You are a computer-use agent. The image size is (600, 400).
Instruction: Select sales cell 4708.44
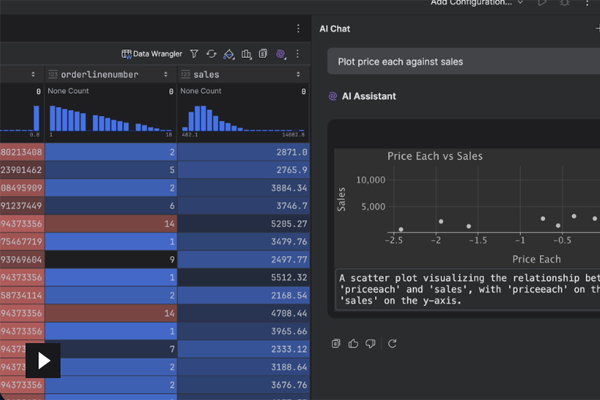244,313
